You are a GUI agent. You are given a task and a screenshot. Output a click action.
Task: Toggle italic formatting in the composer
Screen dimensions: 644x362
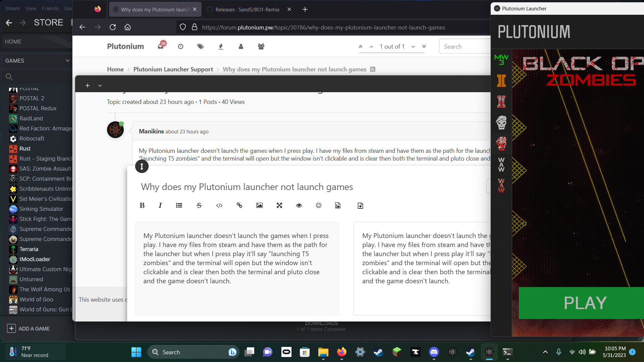click(x=160, y=205)
